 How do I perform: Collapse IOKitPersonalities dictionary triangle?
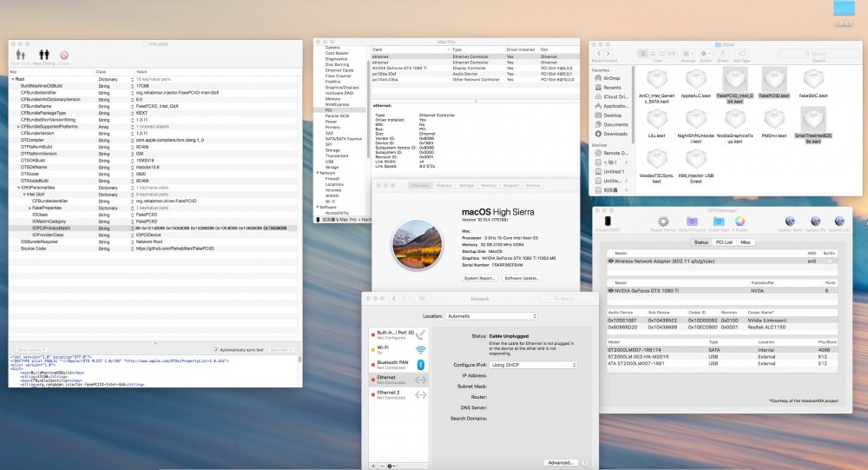18,188
